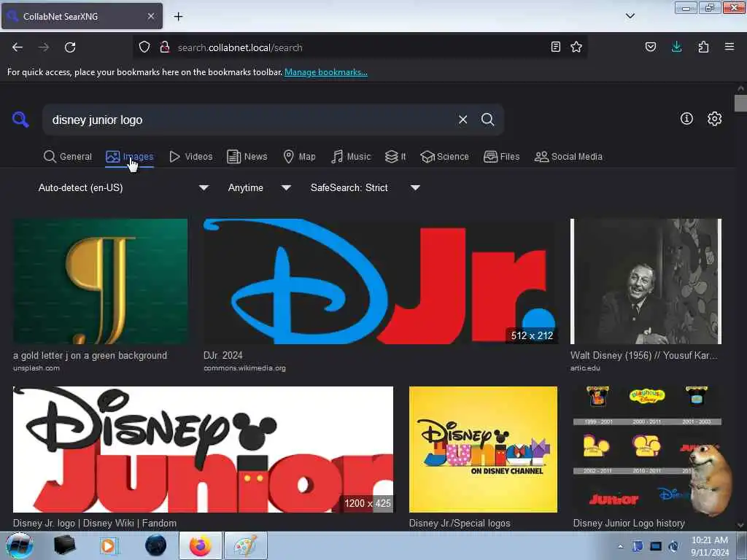List all tabs with the chevron

630,16
